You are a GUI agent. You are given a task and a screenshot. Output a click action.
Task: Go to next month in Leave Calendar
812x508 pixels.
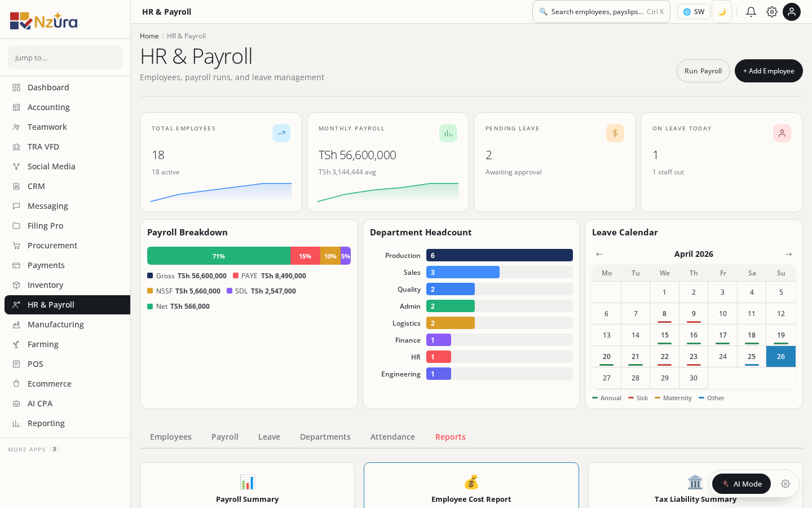789,254
